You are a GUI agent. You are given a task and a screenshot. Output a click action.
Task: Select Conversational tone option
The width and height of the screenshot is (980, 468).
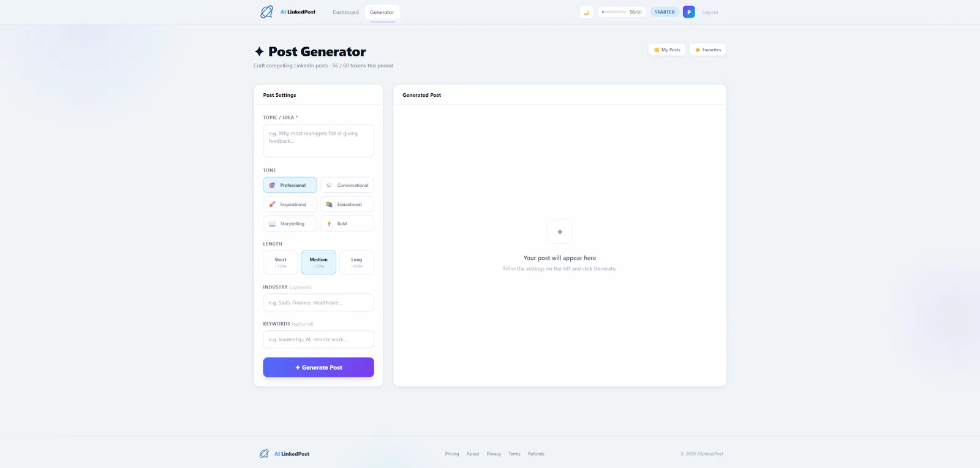(347, 185)
